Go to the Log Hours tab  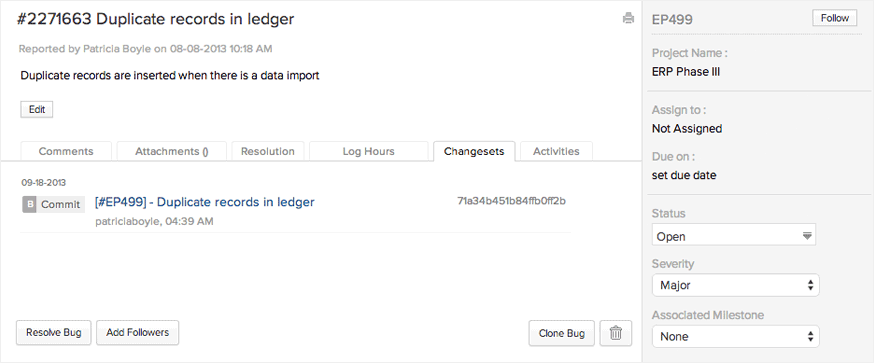pyautogui.click(x=368, y=151)
